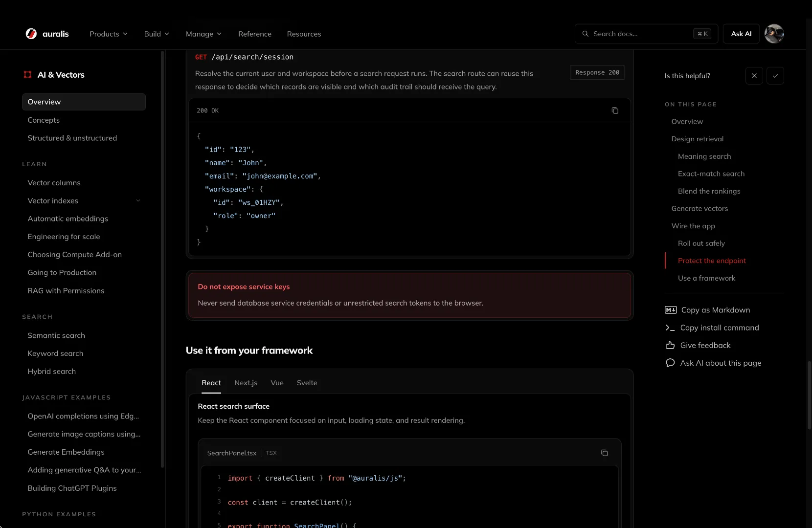Viewport: 812px width, 528px height.
Task: Jump to Blend the rankings section
Action: click(709, 191)
